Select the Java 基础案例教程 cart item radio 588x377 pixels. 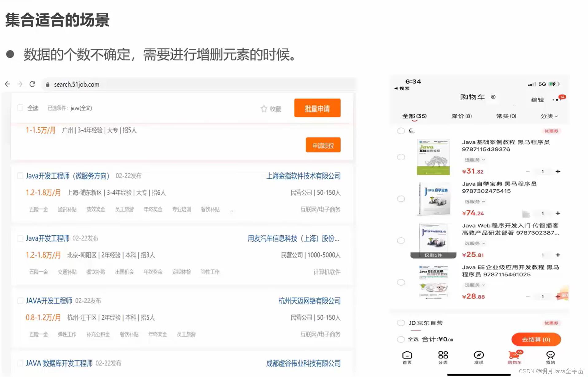click(x=401, y=157)
